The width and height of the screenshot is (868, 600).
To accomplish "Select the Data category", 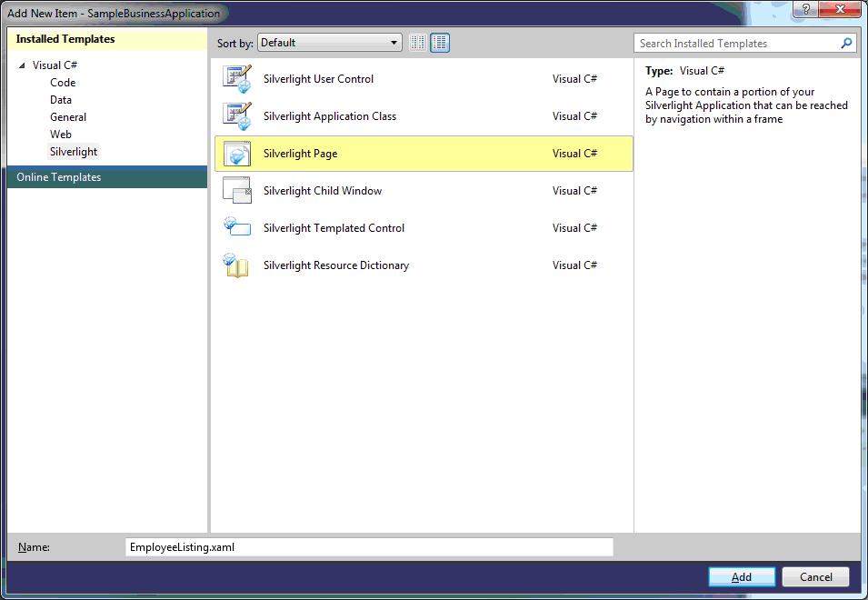I will [x=61, y=100].
